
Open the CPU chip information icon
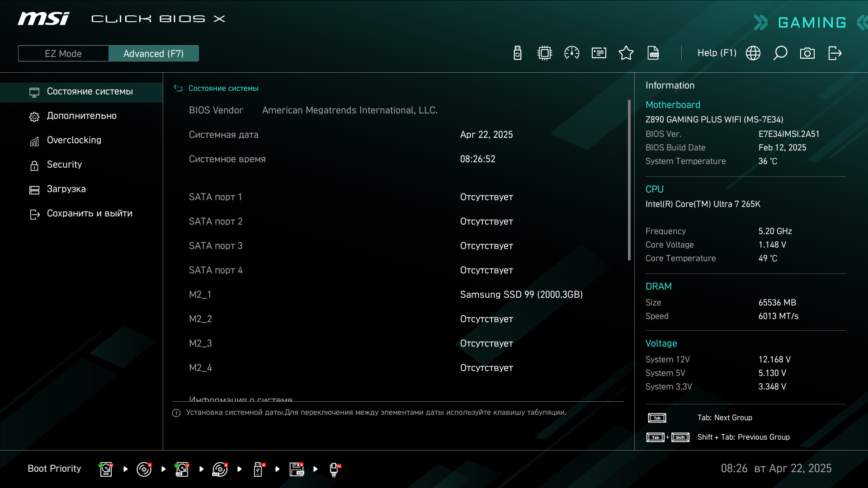545,53
